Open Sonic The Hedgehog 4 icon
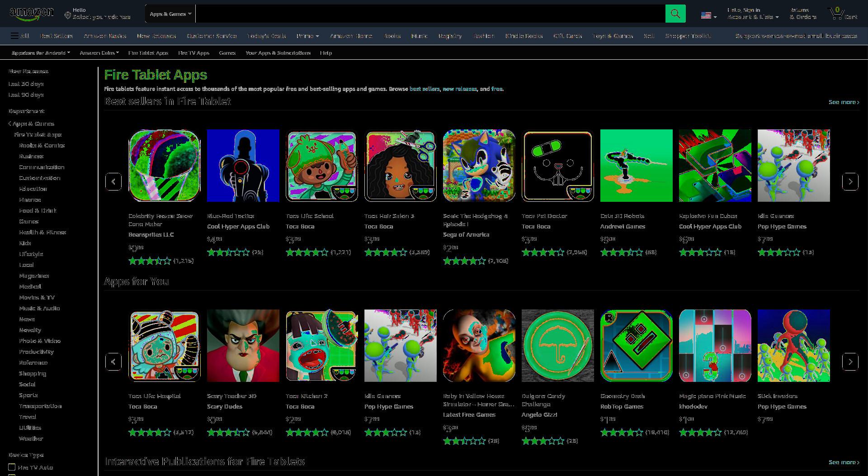 click(x=479, y=166)
